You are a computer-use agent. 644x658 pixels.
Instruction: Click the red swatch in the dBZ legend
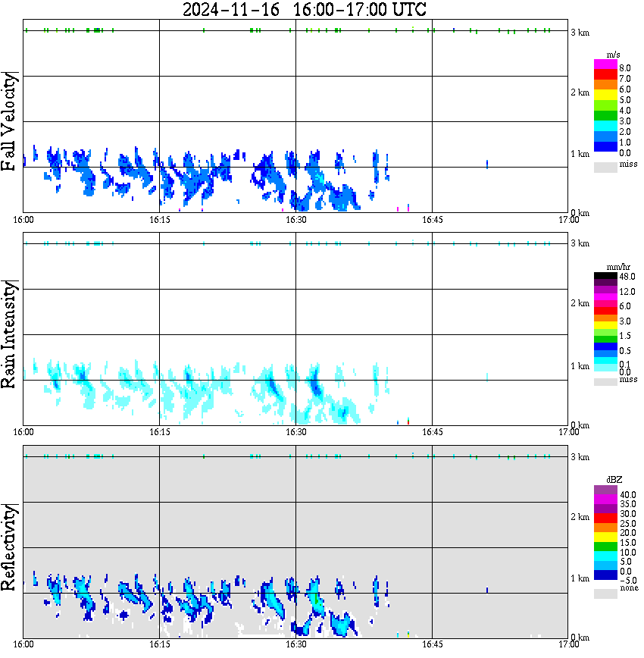coord(605,518)
